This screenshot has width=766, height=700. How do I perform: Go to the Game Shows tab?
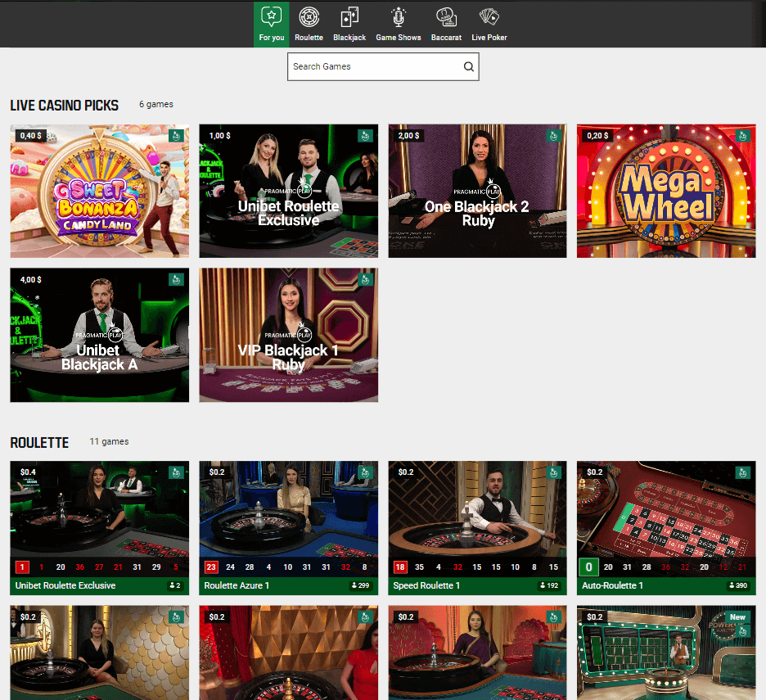point(399,24)
